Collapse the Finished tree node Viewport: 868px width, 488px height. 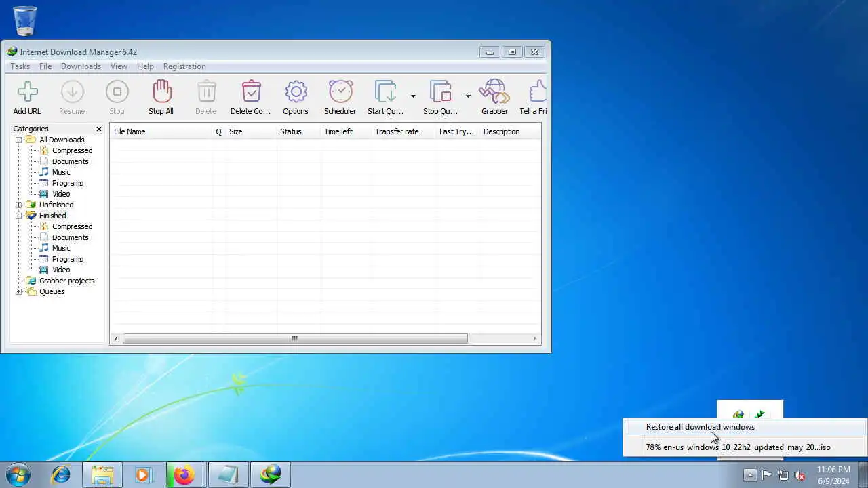[x=19, y=216]
